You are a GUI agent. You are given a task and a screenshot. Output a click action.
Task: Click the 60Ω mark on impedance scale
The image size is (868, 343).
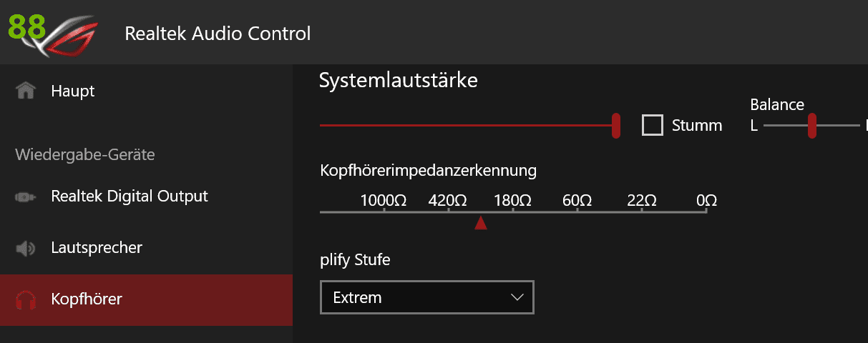(x=577, y=202)
